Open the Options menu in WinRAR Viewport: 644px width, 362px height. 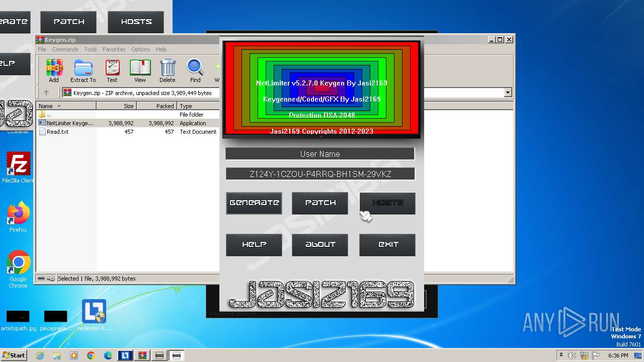tap(141, 49)
